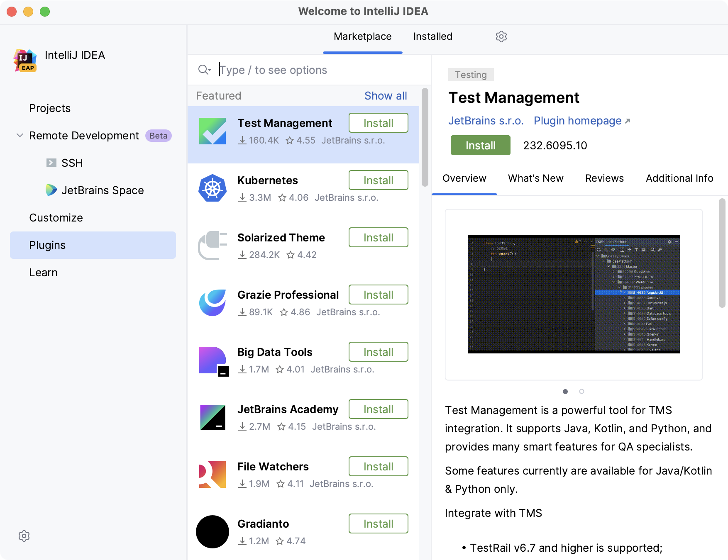Open the JetBrains s.r.o. vendor link
The width and height of the screenshot is (728, 560).
[486, 121]
